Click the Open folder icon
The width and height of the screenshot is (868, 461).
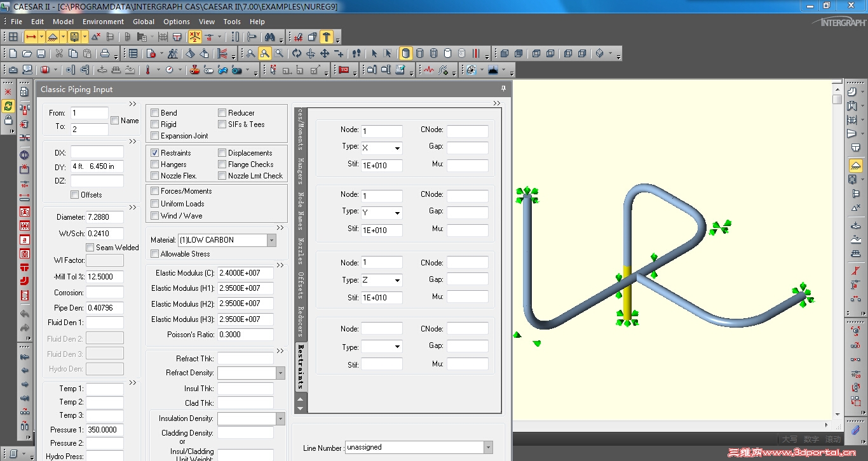[x=27, y=54]
